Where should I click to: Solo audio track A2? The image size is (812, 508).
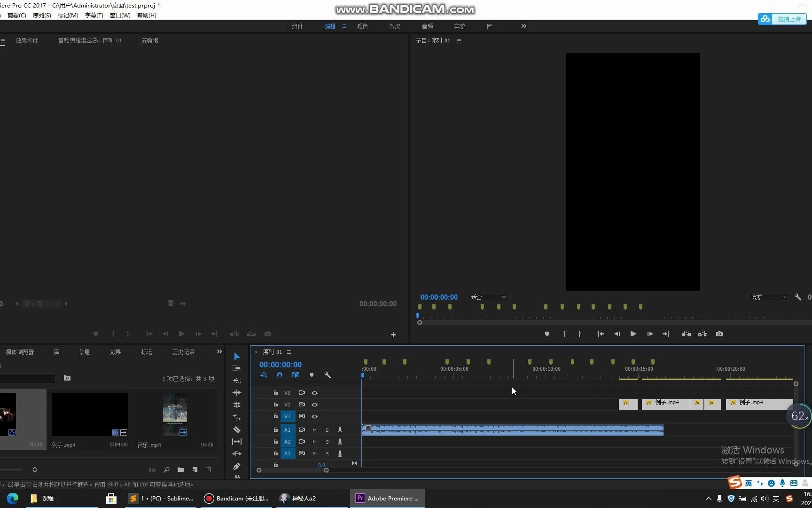tap(327, 442)
